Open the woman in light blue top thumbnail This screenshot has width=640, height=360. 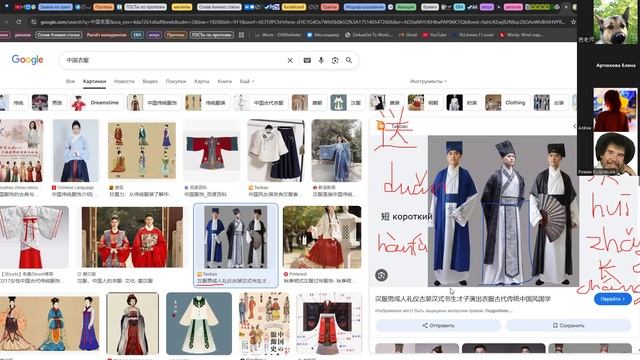coord(76,151)
